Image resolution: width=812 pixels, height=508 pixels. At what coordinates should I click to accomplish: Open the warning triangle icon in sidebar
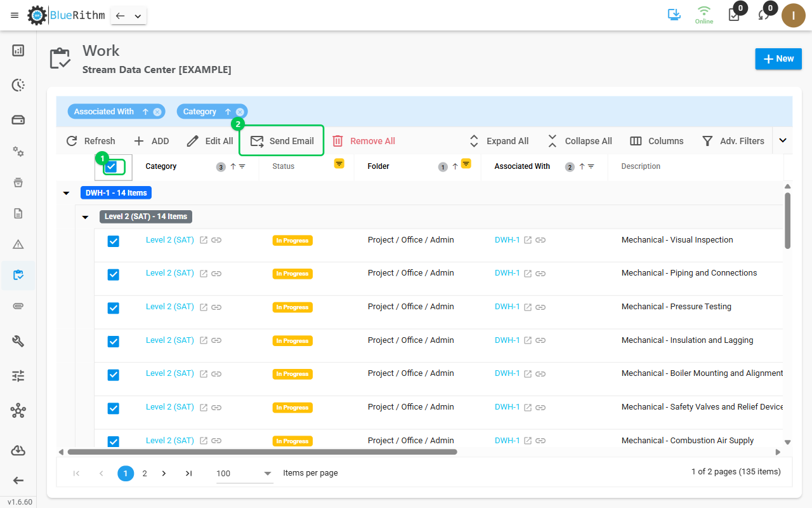pyautogui.click(x=18, y=244)
